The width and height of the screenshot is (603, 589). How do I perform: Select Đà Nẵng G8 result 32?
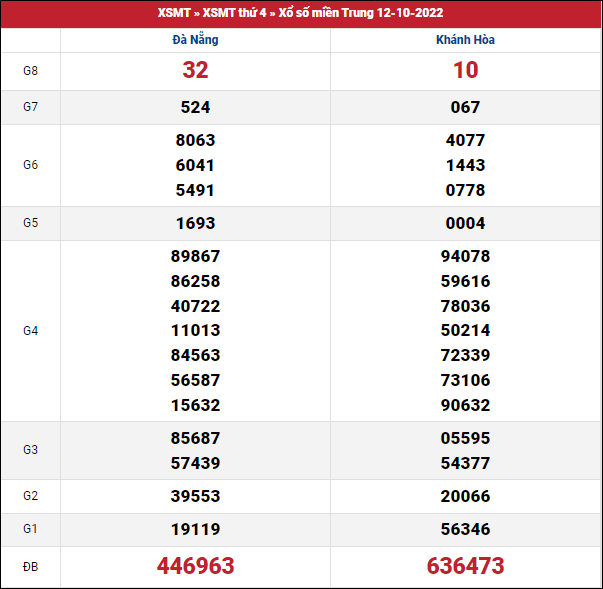click(195, 70)
